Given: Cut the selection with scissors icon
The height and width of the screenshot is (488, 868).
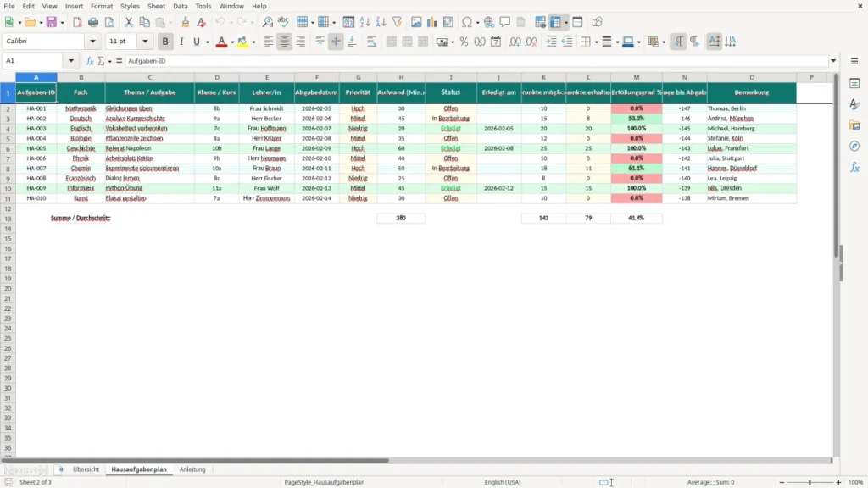Looking at the screenshot, I should pyautogui.click(x=129, y=22).
